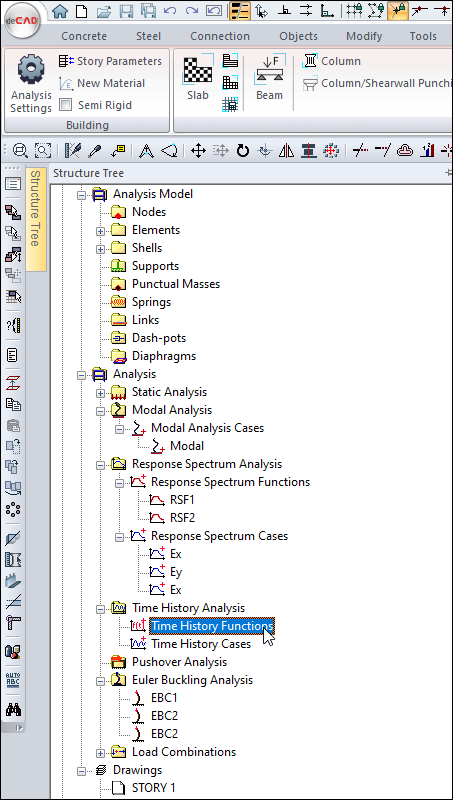Open the Steel ribbon tab
Screen dimensions: 453x800
point(148,36)
